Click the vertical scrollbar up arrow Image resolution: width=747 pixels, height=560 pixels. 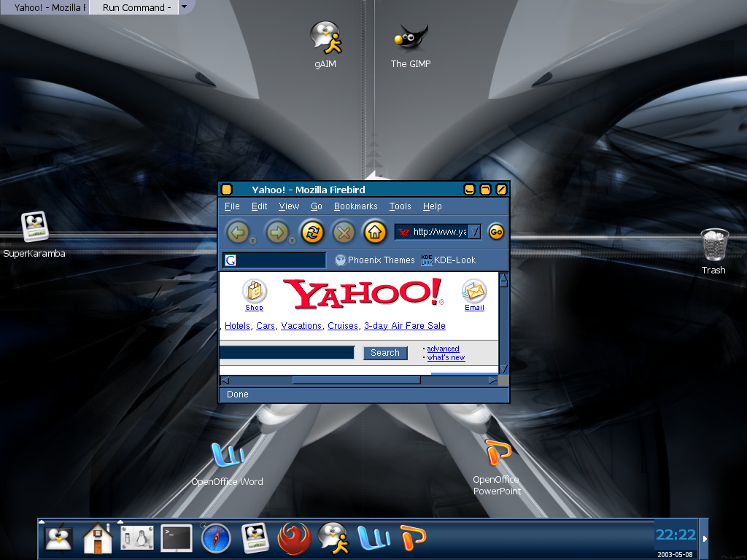tap(503, 279)
